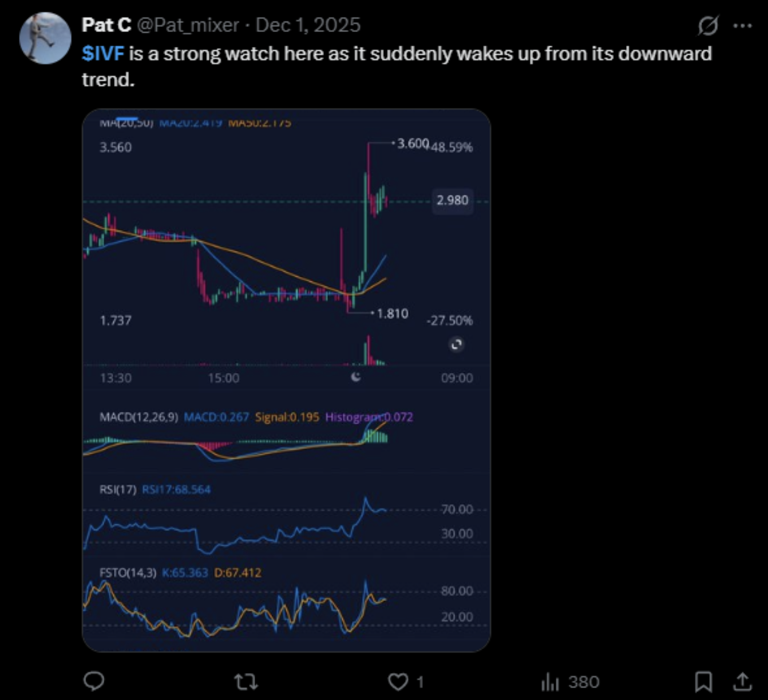Select the 2.980 current price label

[x=452, y=200]
